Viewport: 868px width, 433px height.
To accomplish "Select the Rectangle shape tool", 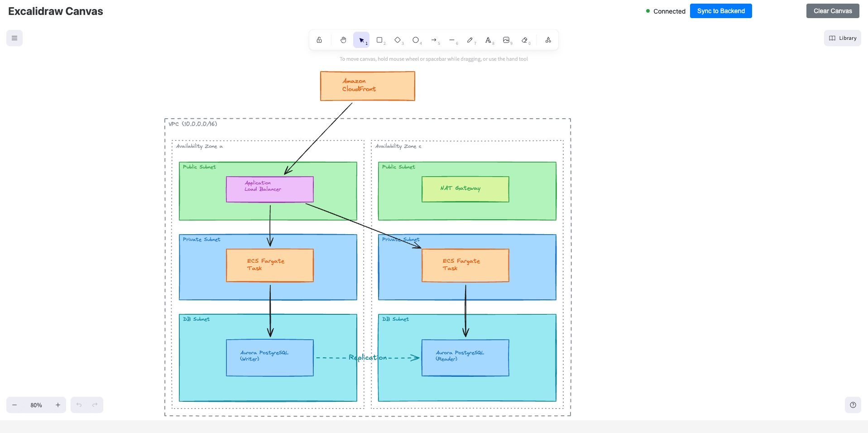I will 379,40.
